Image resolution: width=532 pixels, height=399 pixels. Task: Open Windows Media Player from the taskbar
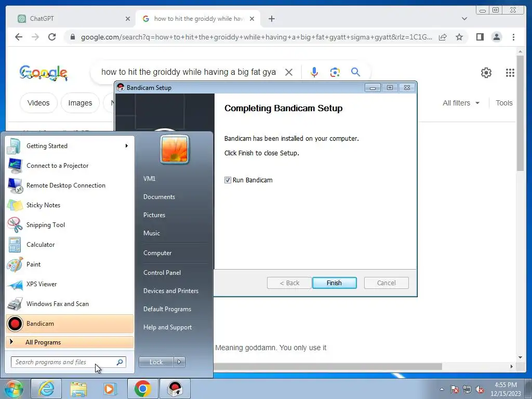(110, 389)
